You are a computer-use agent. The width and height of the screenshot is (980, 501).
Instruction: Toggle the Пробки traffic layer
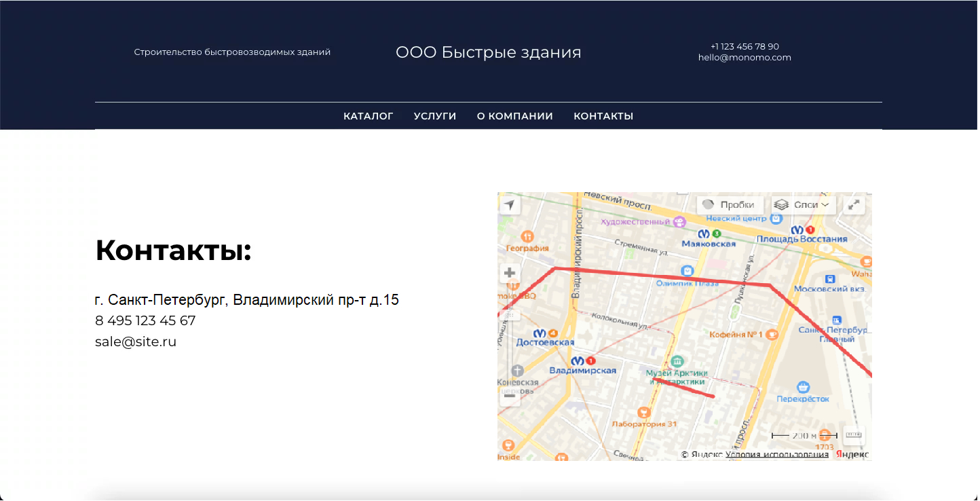(x=730, y=205)
